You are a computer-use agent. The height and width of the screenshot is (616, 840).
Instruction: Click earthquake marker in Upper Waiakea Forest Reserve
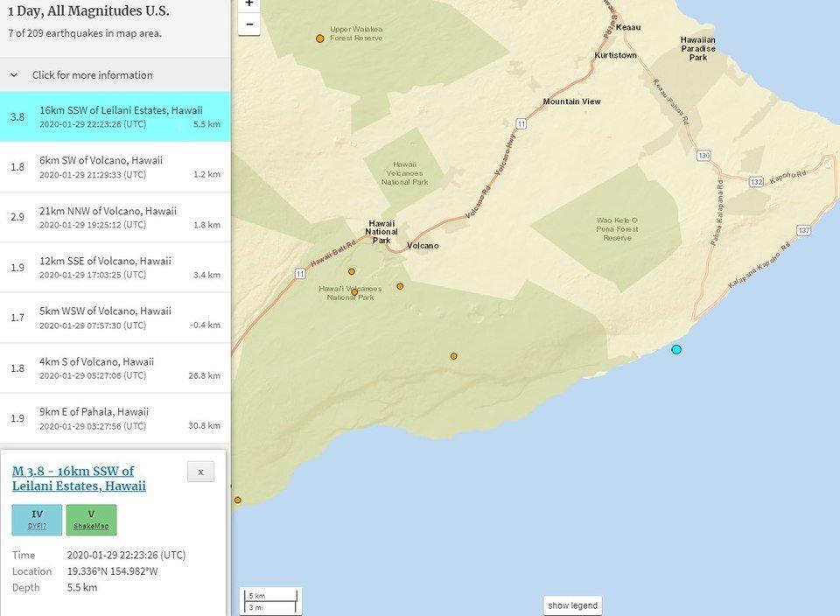320,38
